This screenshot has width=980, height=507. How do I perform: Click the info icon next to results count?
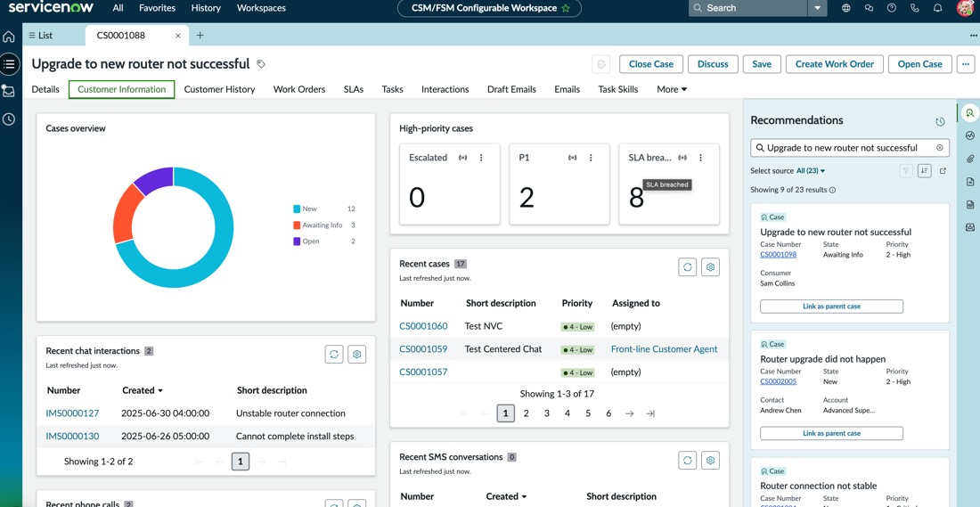(x=832, y=190)
